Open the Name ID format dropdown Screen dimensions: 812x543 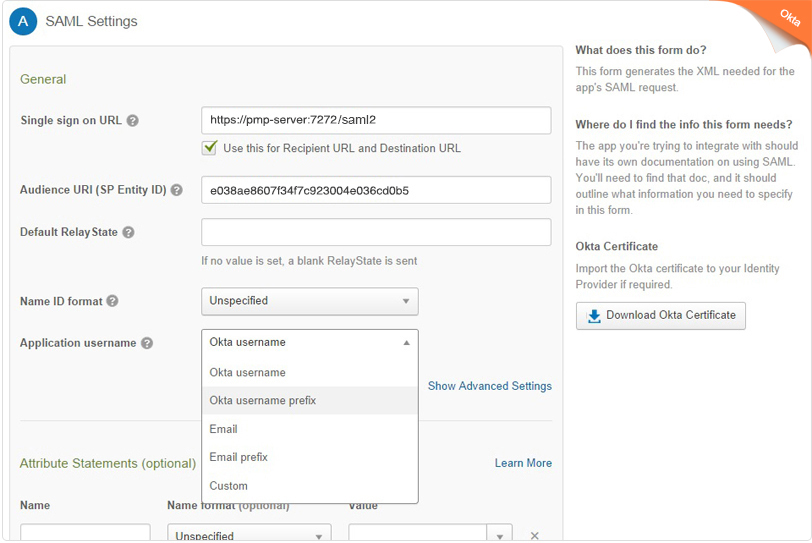310,301
